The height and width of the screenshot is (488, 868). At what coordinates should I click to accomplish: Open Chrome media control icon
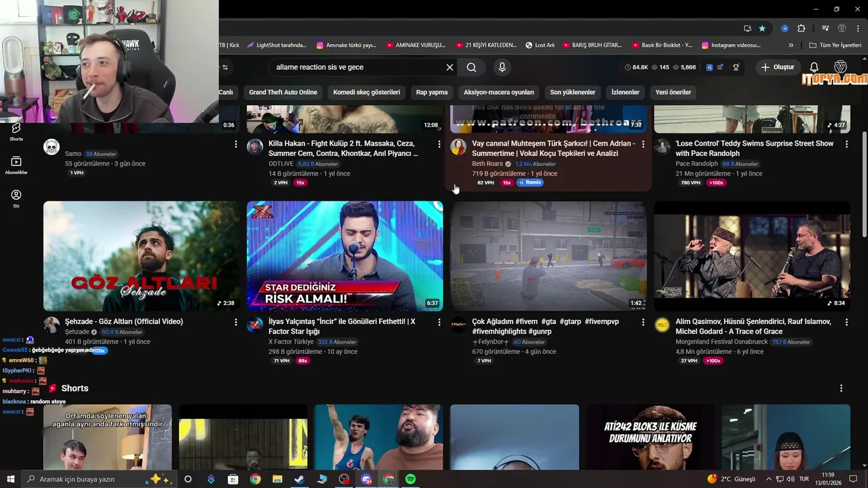(x=825, y=28)
